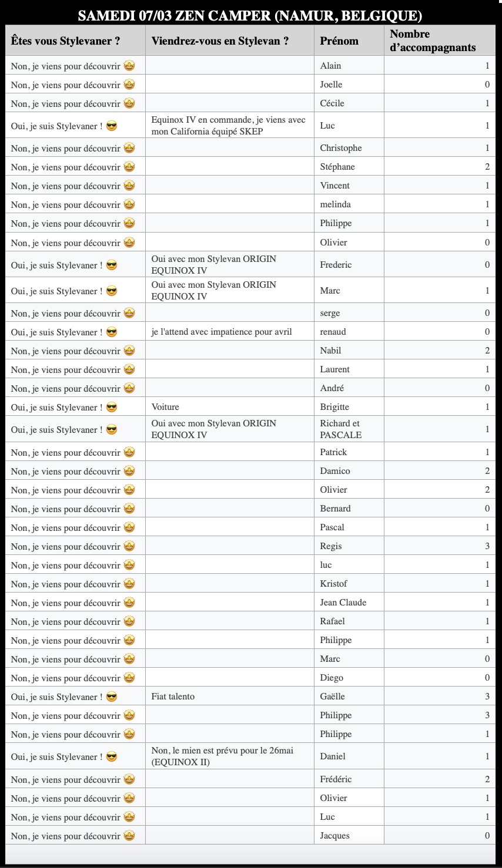Click the "SAMEDI 07/03 ZEN CAMPER" title
This screenshot has width=502, height=868.
(250, 16)
